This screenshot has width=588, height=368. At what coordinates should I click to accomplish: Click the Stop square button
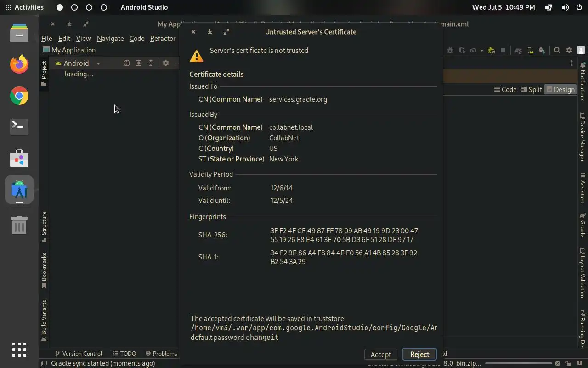(x=503, y=50)
